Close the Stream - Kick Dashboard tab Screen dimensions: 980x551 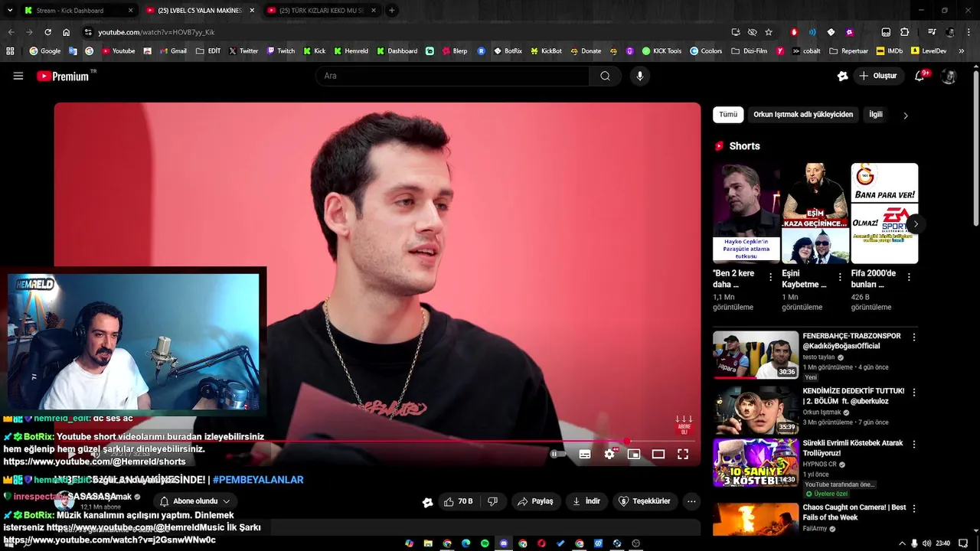(131, 11)
